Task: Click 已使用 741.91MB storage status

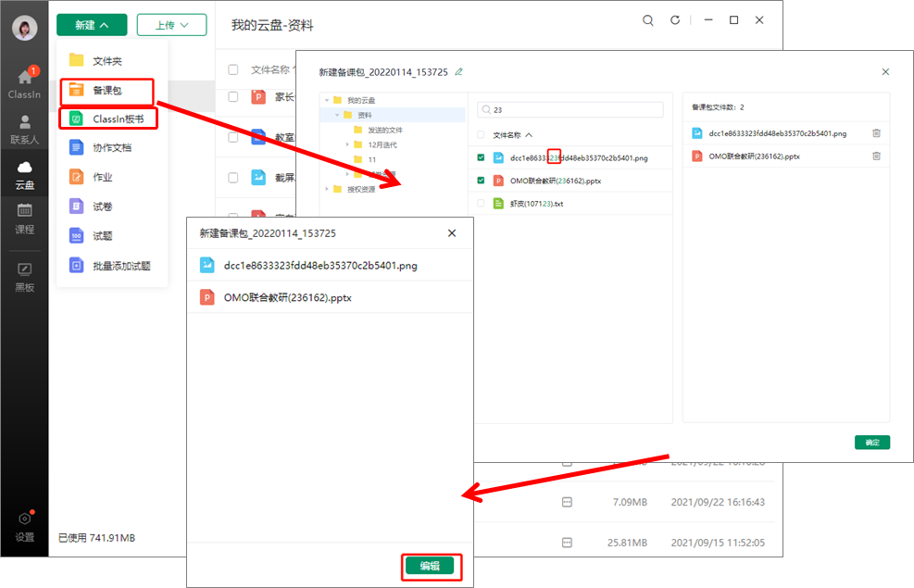Action: point(96,538)
